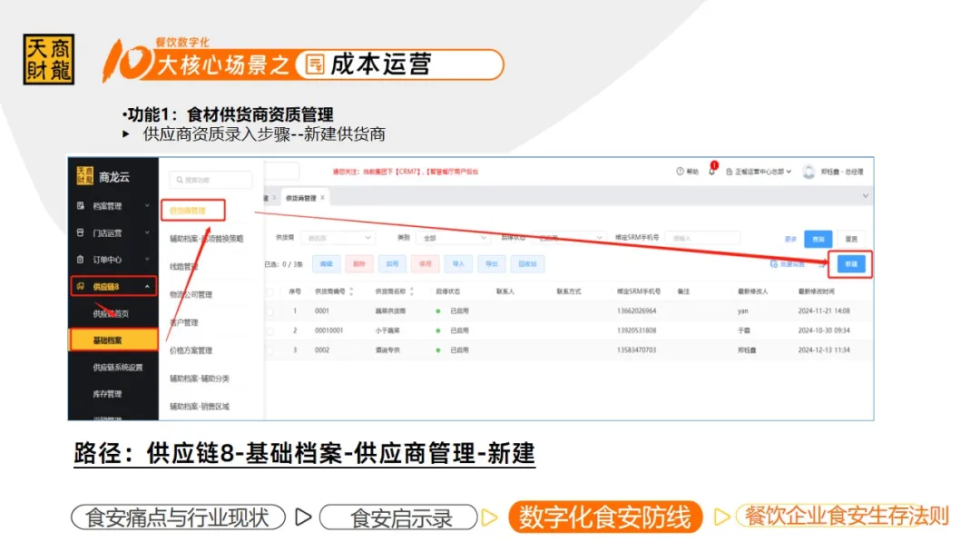Click the blue 新建 button
The image size is (980, 552).
tap(851, 264)
